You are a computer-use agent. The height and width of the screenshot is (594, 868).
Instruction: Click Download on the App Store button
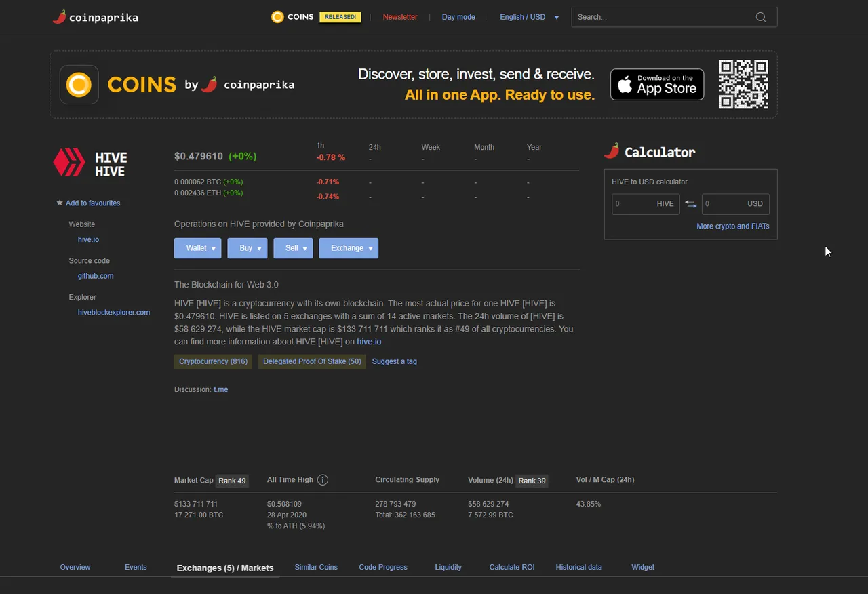tap(657, 85)
